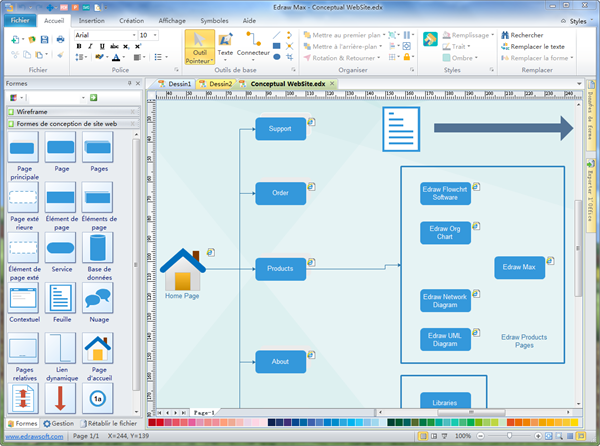Click zoom out minus button
This screenshot has width=600, height=446.
(x=481, y=436)
